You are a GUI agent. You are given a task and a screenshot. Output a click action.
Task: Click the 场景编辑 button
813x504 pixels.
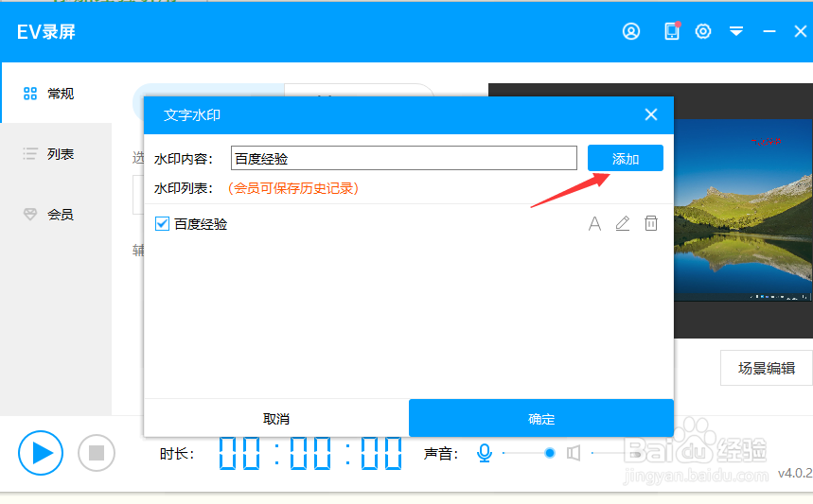(x=767, y=368)
